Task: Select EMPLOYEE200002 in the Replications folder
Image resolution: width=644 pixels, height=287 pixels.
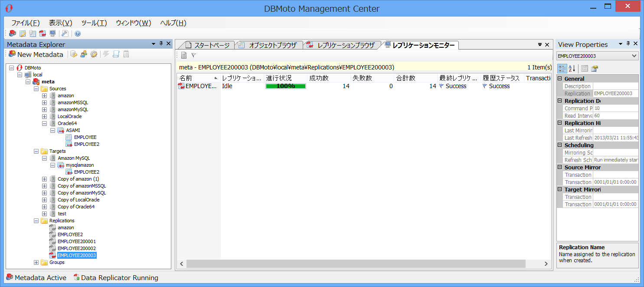Action: 77,248
